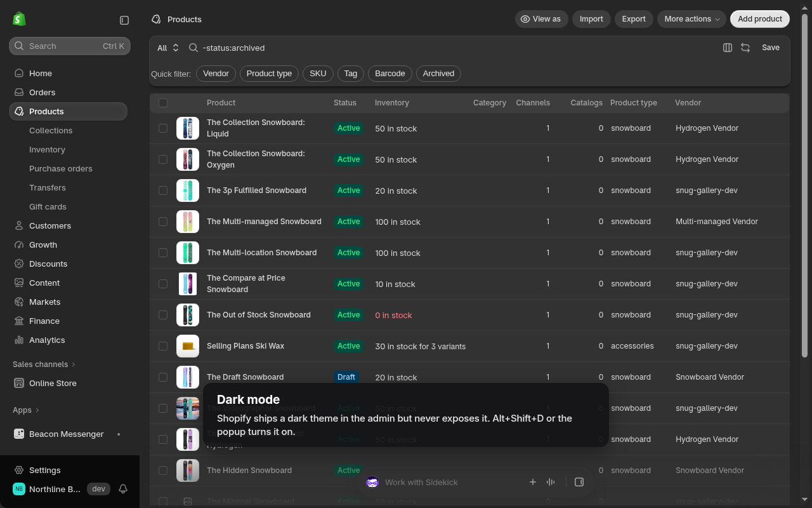
Task: Open Purchase orders in the sidebar
Action: pyautogui.click(x=61, y=168)
